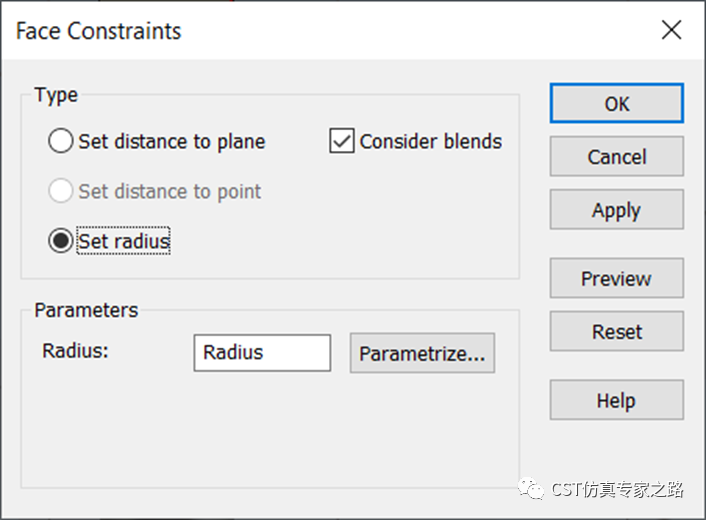Click the Consider blends label text
The height and width of the screenshot is (520, 706).
[430, 141]
